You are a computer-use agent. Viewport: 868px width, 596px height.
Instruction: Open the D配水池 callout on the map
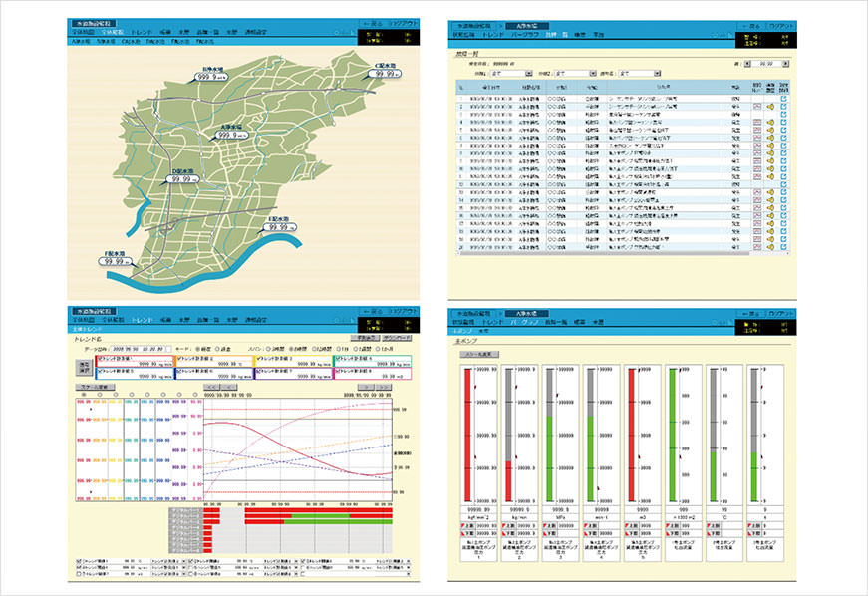point(182,177)
